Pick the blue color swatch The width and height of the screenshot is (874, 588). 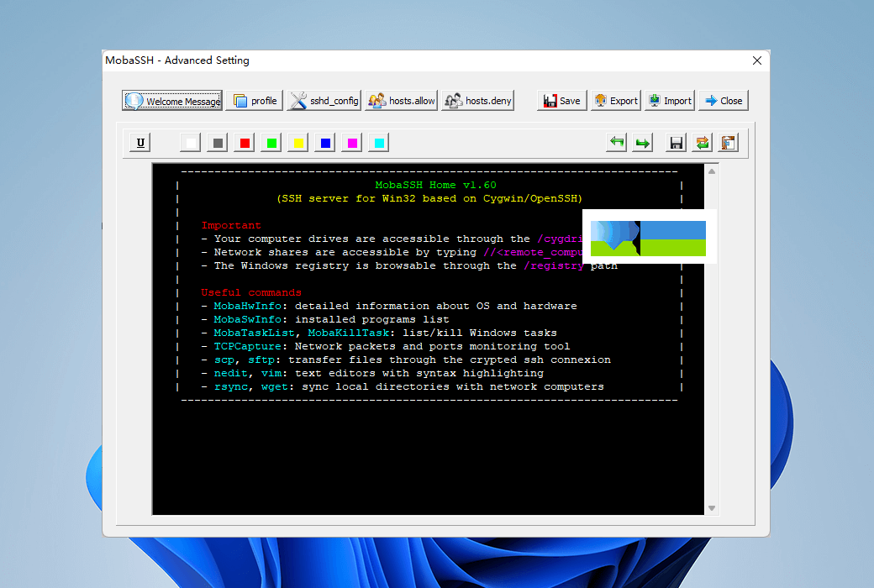[x=325, y=143]
